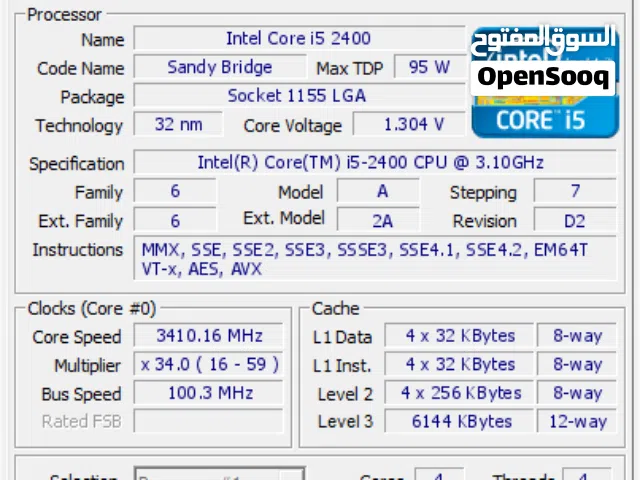Image resolution: width=640 pixels, height=480 pixels.
Task: Select the processor Name field value
Action: (299, 39)
